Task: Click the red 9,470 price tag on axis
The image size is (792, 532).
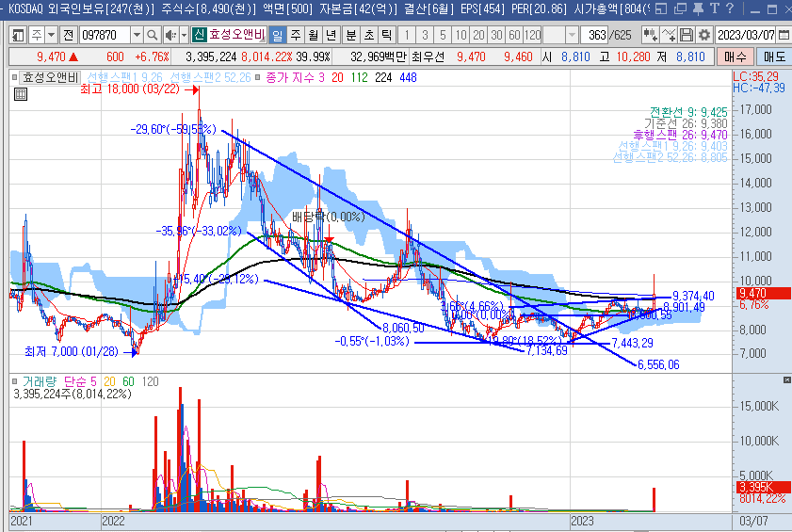Action: [x=763, y=294]
